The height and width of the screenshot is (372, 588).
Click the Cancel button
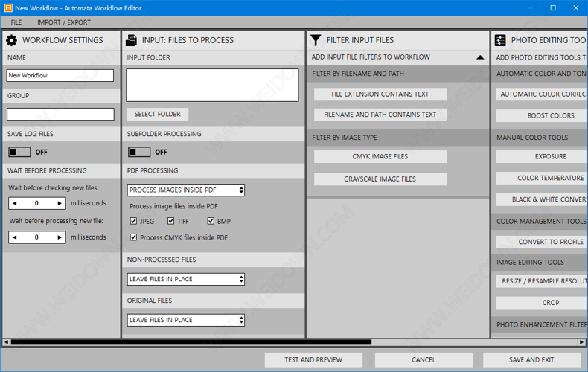tap(424, 359)
